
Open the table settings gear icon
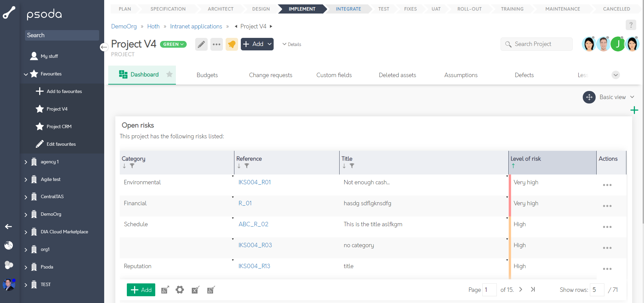coord(180,290)
